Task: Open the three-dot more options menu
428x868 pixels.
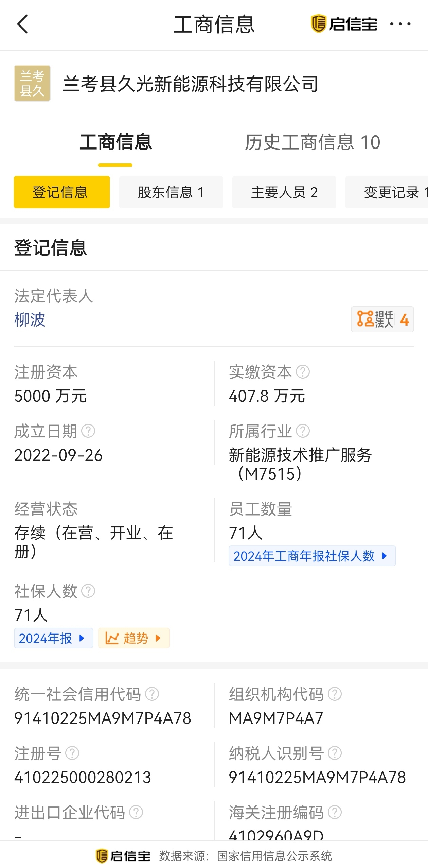Action: point(400,24)
